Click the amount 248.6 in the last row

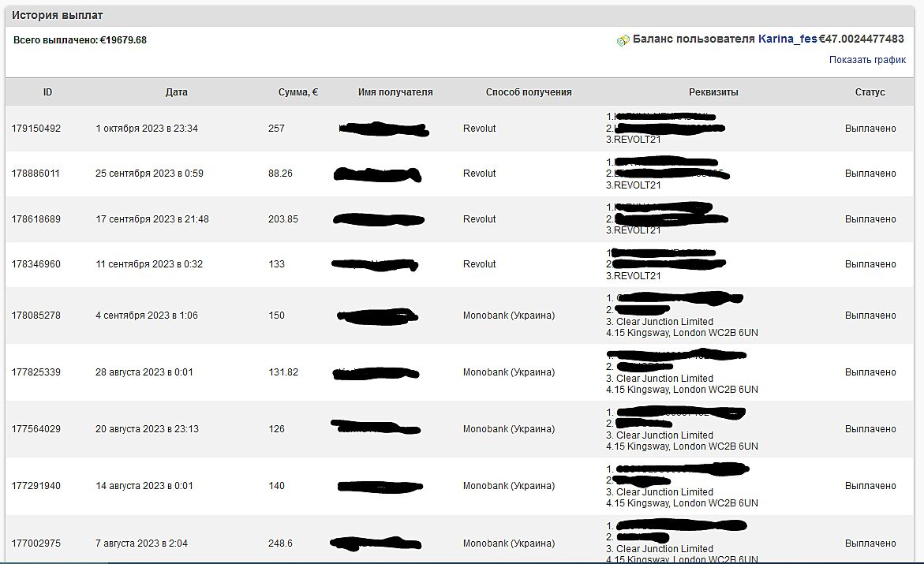[x=280, y=543]
